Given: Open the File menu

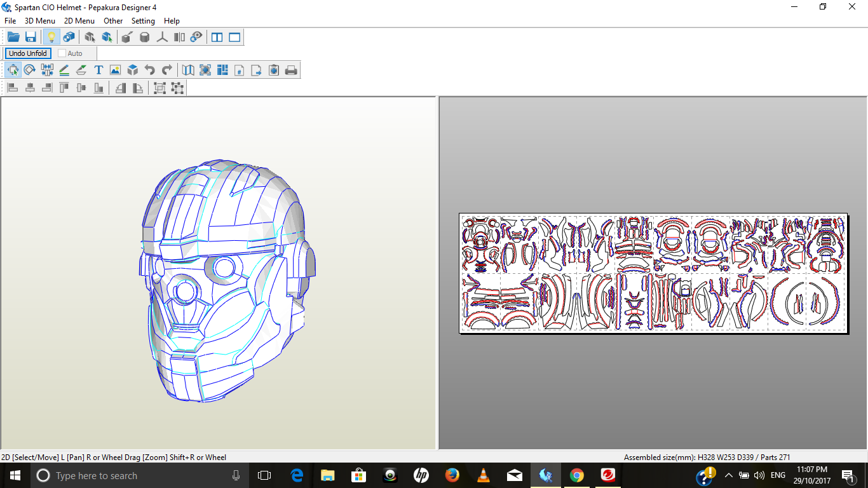Looking at the screenshot, I should (x=10, y=21).
